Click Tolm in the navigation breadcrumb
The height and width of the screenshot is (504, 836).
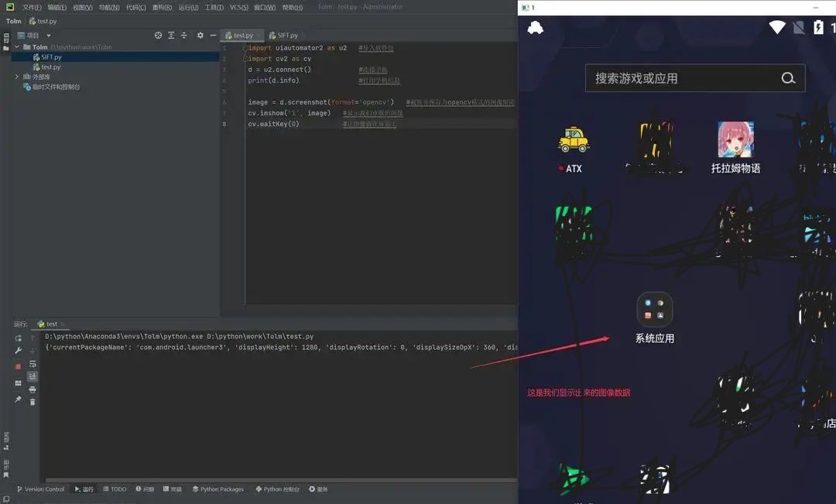13,22
